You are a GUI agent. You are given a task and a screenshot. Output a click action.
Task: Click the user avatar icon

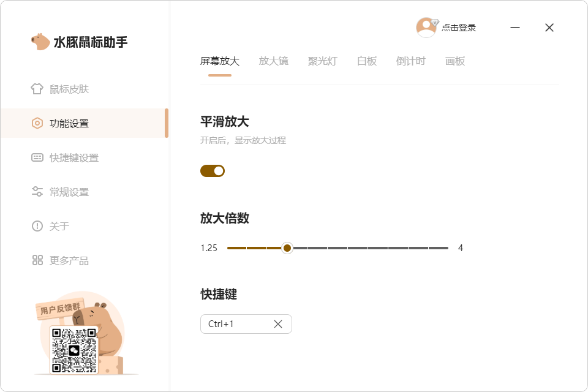pos(427,28)
